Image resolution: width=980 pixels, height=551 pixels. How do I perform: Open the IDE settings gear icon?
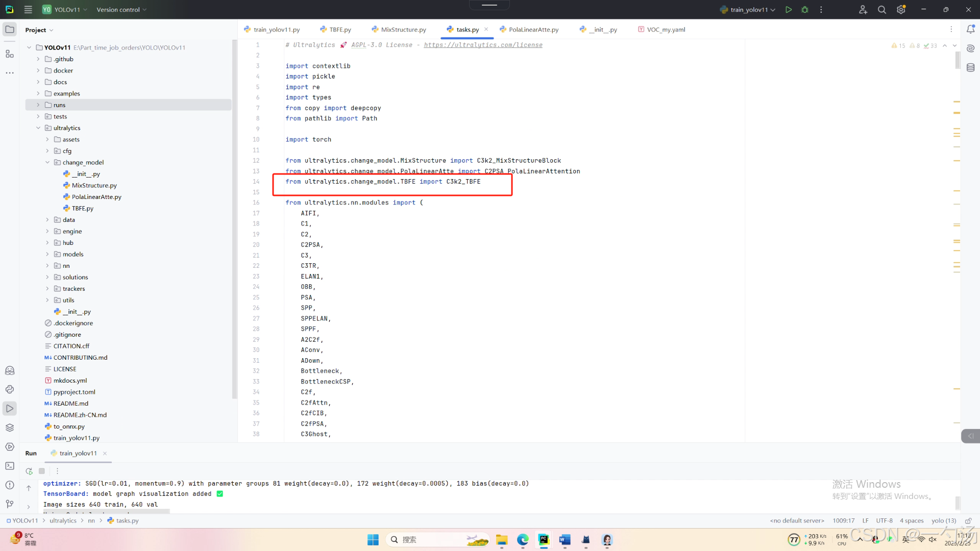click(901, 10)
